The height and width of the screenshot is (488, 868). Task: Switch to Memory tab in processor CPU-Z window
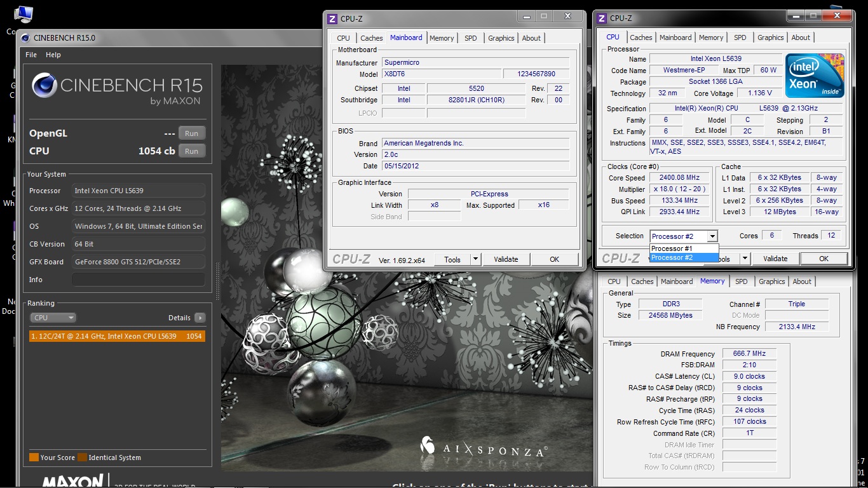click(x=711, y=37)
